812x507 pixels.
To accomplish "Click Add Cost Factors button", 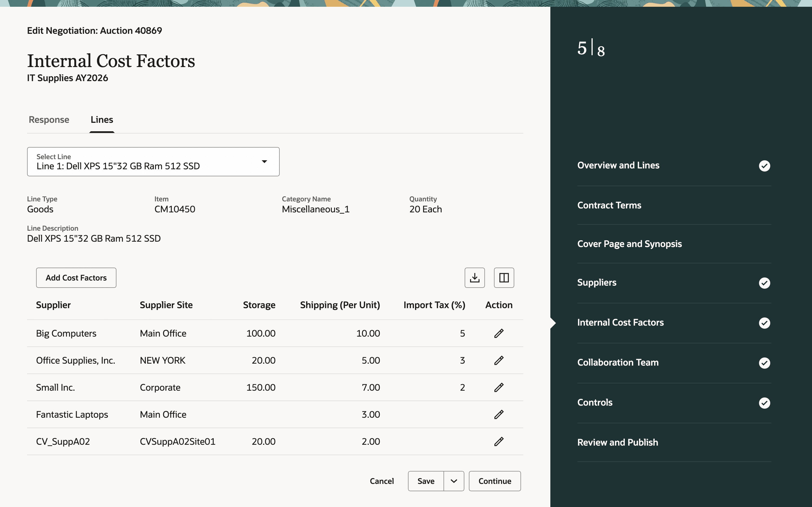I will pos(76,278).
